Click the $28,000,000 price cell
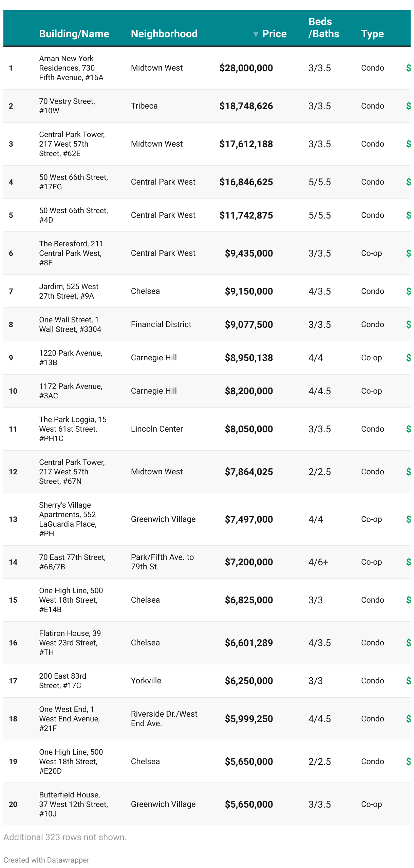 click(x=246, y=68)
